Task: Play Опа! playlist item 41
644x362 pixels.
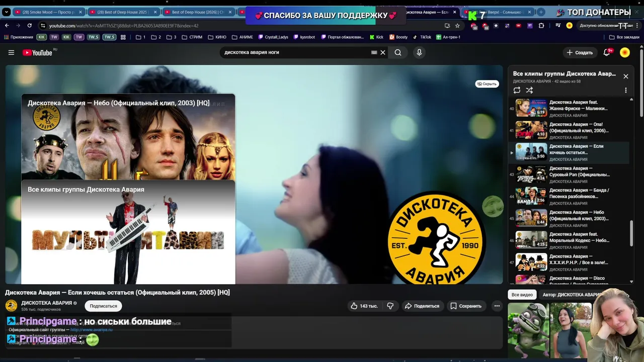Action: (x=570, y=130)
